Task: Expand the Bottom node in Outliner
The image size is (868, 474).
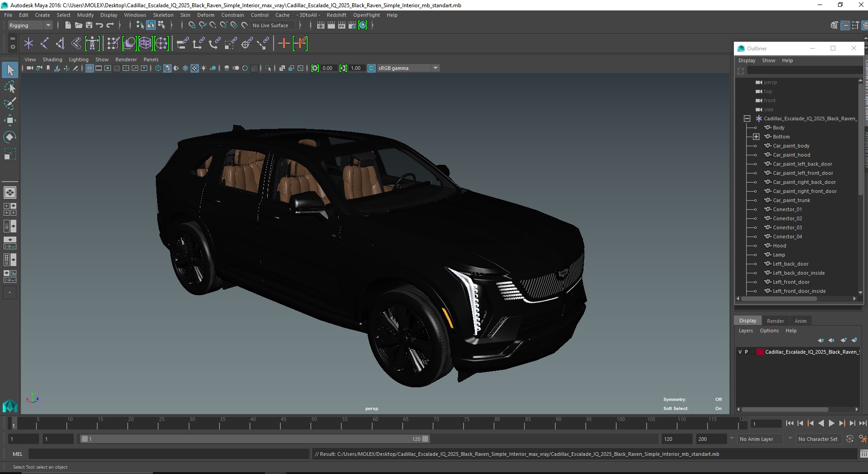Action: point(756,137)
